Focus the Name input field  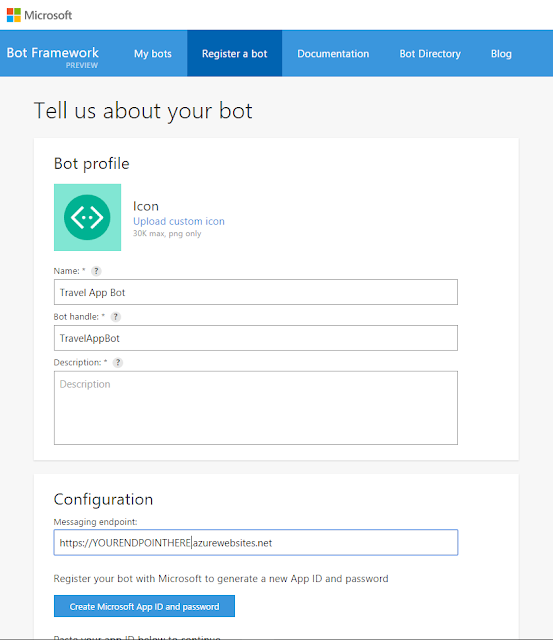tap(256, 292)
